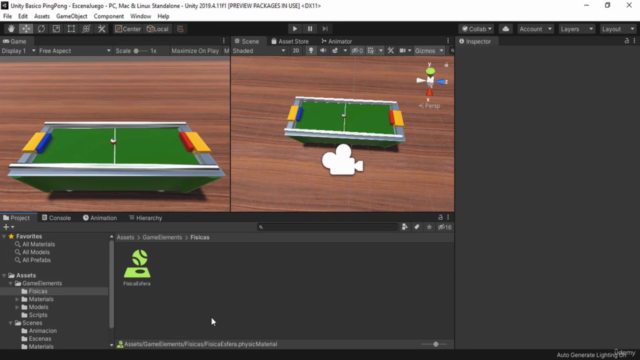Screen dimensions: 640x360
Task: Toggle Center pivot mode
Action: [x=128, y=29]
